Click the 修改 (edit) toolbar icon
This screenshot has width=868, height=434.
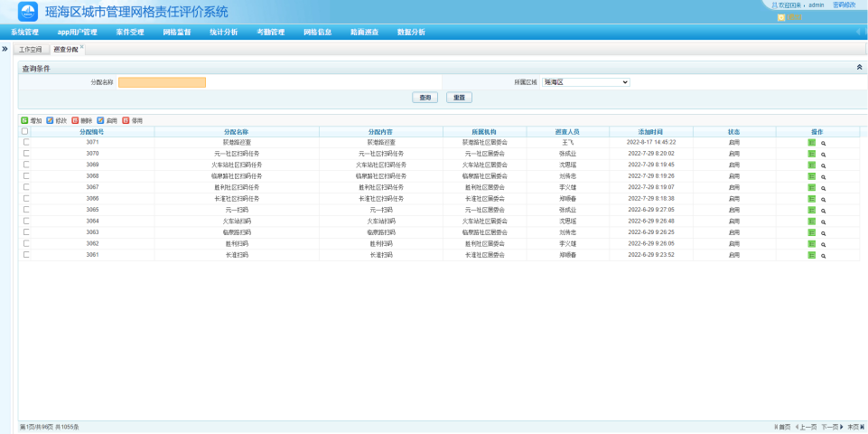pyautogui.click(x=50, y=120)
